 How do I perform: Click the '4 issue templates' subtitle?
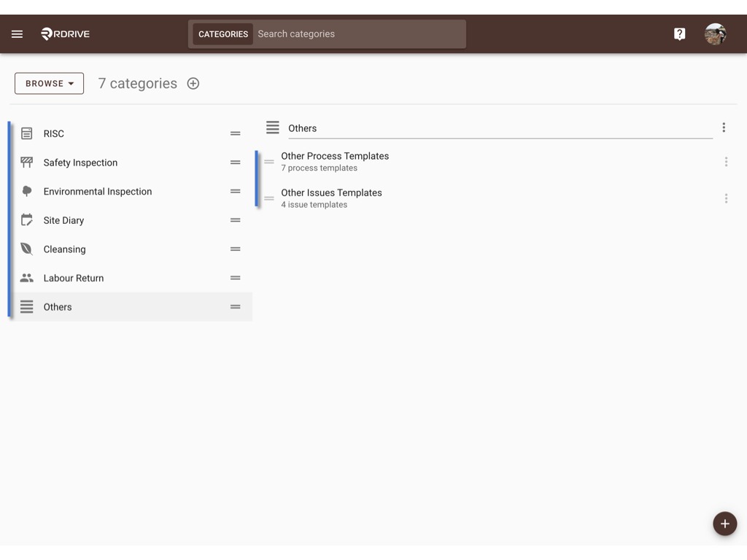[314, 205]
